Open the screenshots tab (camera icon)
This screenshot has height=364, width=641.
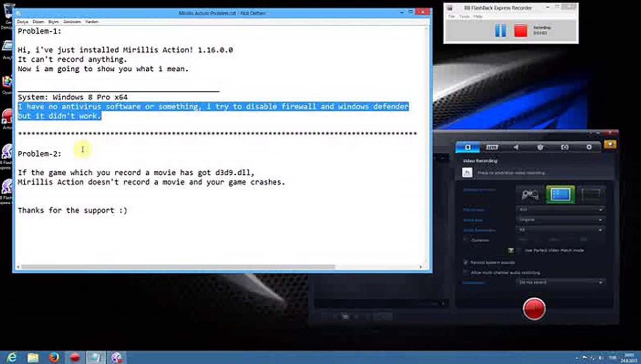coord(565,147)
